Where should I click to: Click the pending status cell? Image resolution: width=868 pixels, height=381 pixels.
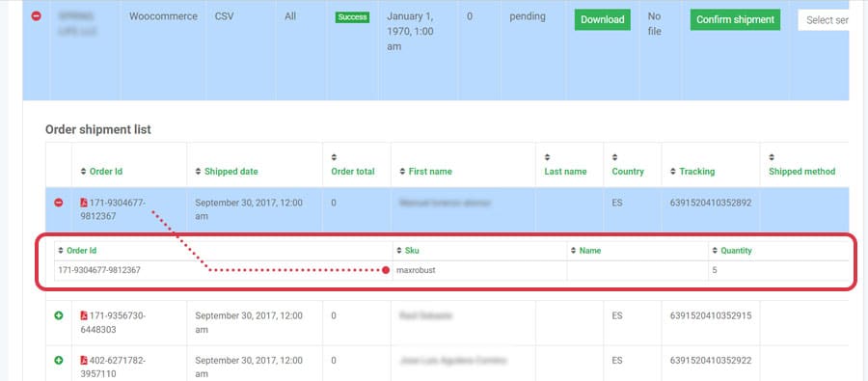(x=527, y=16)
